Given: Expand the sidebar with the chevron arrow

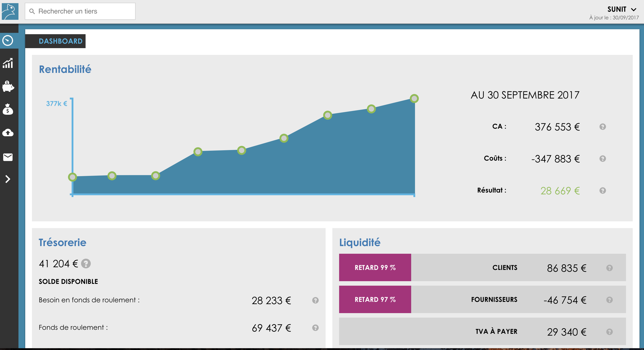Looking at the screenshot, I should click(x=8, y=179).
